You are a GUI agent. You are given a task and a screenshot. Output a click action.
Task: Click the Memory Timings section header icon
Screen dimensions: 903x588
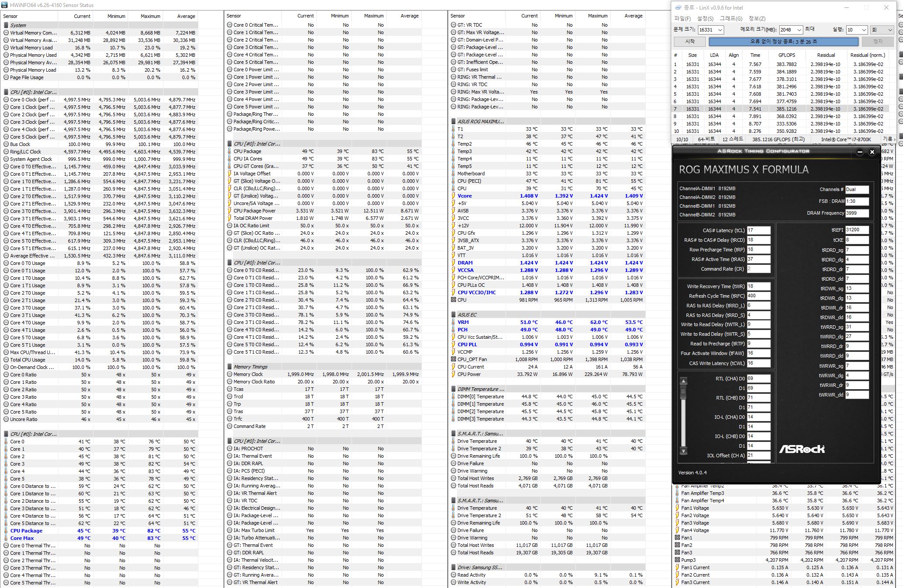click(230, 367)
